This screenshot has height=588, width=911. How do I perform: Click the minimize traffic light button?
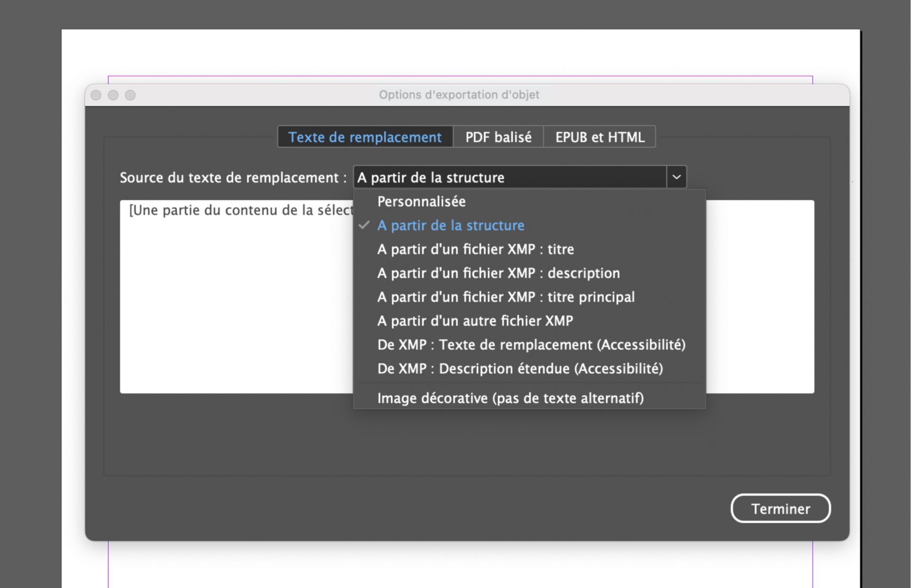click(x=113, y=95)
